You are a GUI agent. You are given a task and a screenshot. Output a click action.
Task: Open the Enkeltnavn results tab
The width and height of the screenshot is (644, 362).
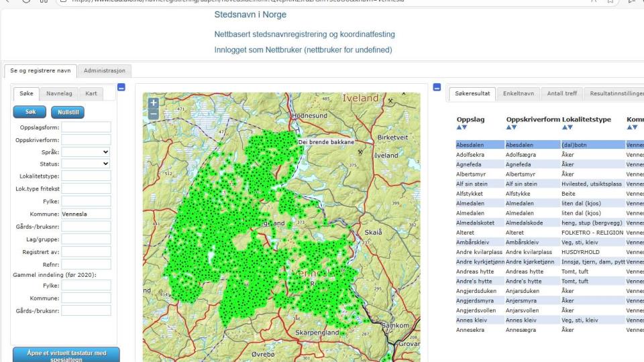[x=518, y=94]
